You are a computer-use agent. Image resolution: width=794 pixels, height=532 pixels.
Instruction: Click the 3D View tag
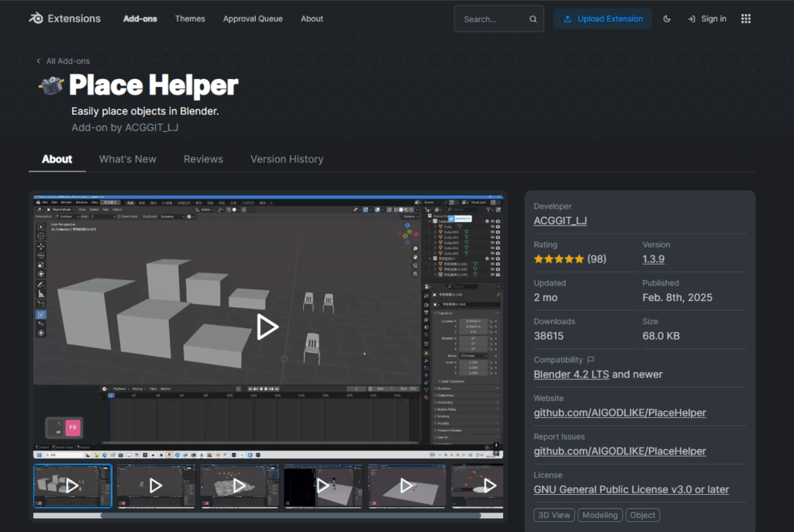pos(554,515)
